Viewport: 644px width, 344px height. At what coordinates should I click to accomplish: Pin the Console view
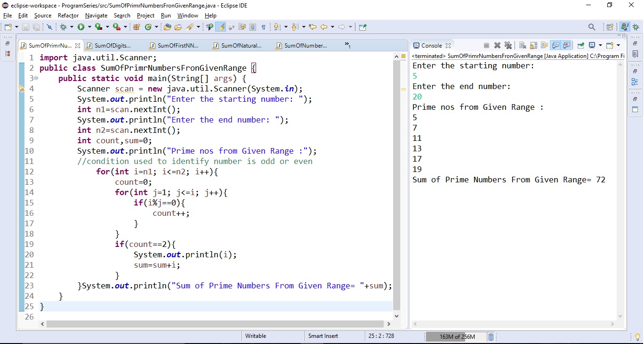pyautogui.click(x=580, y=45)
